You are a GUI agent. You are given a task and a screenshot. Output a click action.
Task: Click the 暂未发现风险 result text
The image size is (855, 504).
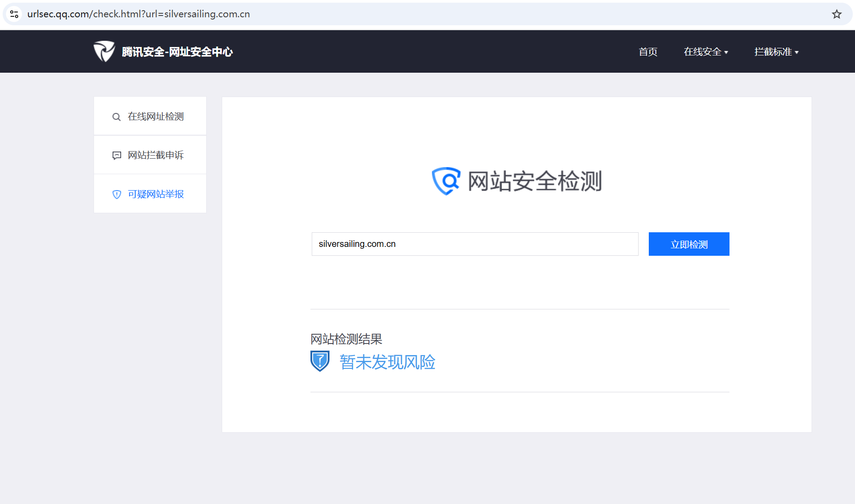pyautogui.click(x=387, y=362)
